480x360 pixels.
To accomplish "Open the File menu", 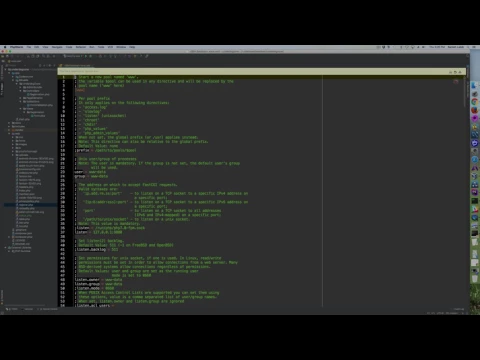I will click(x=29, y=47).
